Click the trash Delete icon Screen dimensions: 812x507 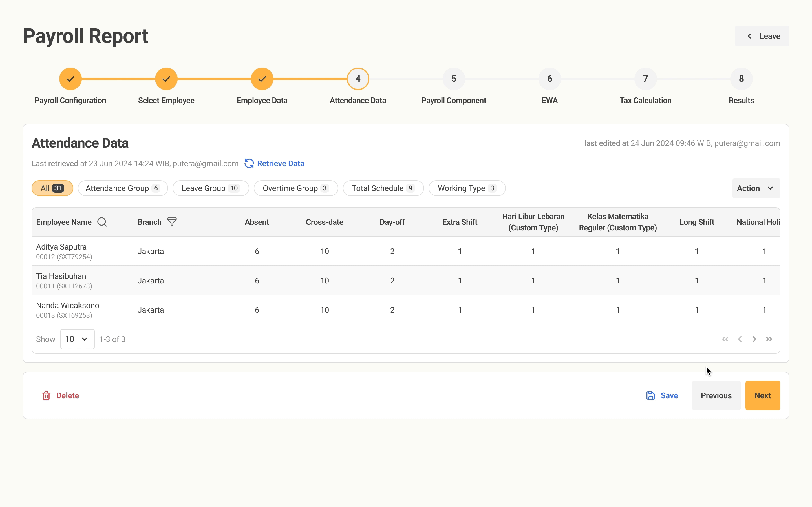tap(46, 395)
